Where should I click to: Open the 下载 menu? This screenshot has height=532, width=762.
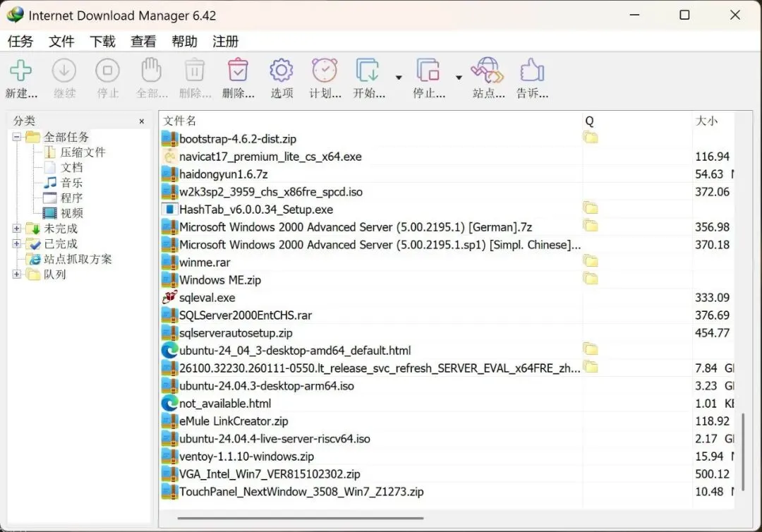click(102, 42)
